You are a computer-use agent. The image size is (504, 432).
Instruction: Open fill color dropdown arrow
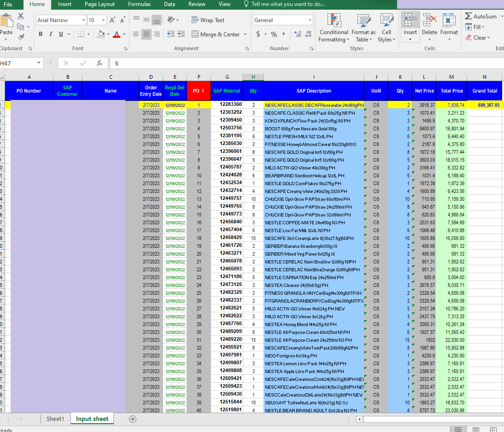pyautogui.click(x=108, y=34)
